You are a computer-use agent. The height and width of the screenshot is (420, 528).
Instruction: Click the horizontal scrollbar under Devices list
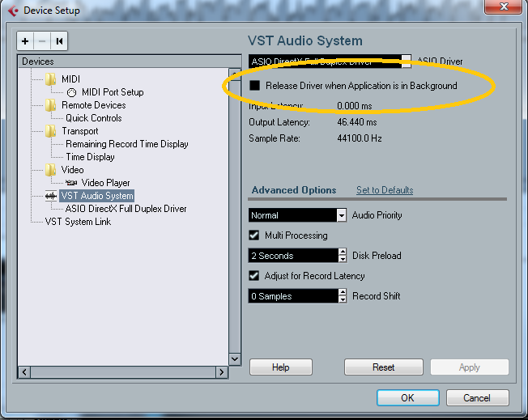(121, 372)
